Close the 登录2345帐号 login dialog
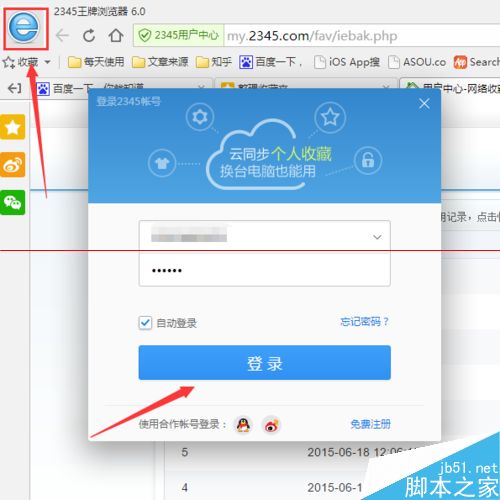Screen dimensions: 500x500 [424, 104]
